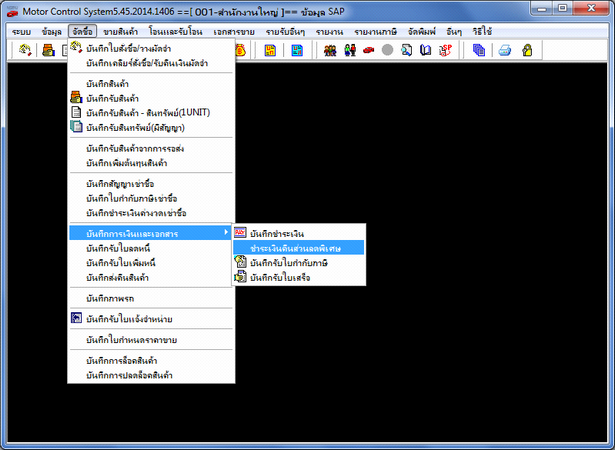The width and height of the screenshot is (615, 450).
Task: Click the icon beside บันทึกรับใบเสร็จ
Action: (x=240, y=277)
